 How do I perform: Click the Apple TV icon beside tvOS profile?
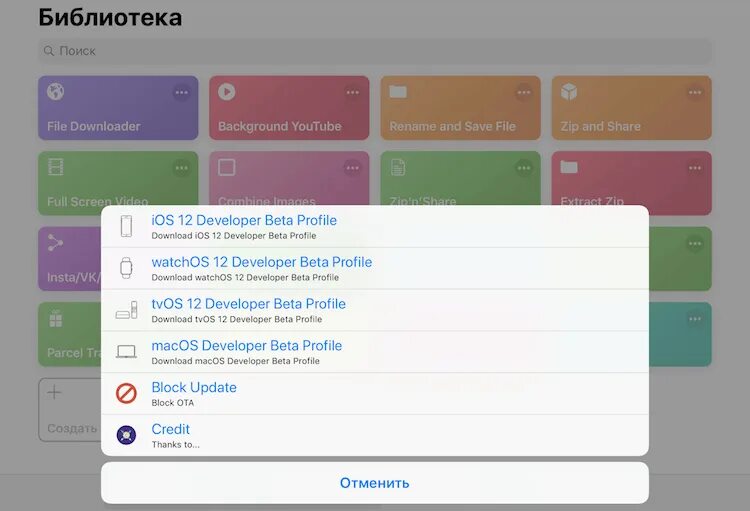[126, 310]
